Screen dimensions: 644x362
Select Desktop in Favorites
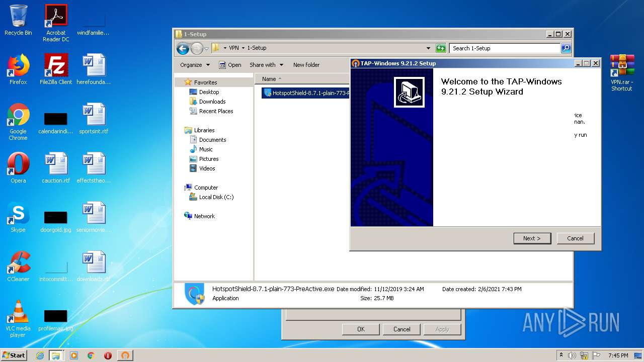pyautogui.click(x=209, y=92)
